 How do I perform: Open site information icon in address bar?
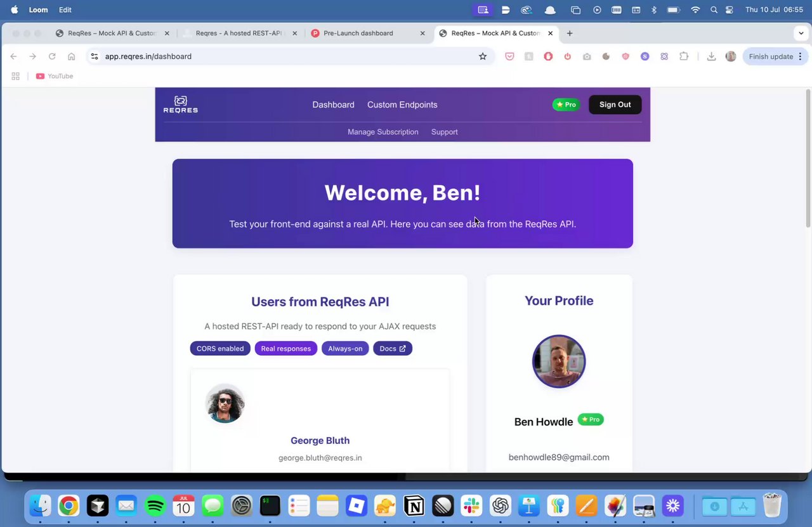(x=94, y=56)
